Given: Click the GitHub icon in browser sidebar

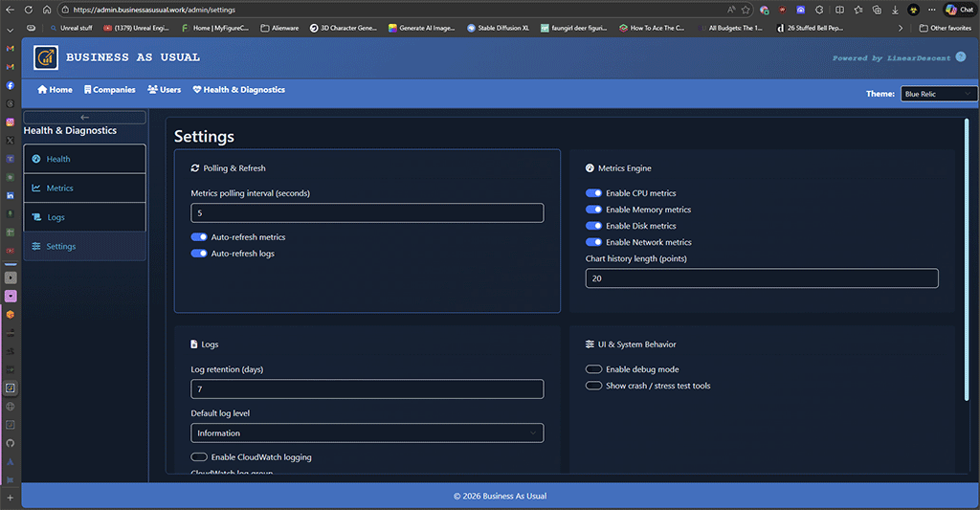Looking at the screenshot, I should click(x=10, y=443).
